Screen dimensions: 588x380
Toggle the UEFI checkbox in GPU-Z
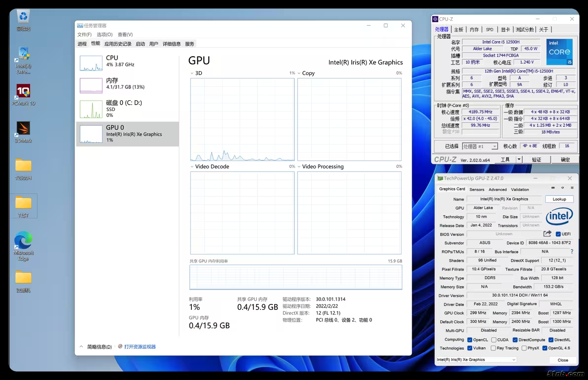(x=558, y=234)
